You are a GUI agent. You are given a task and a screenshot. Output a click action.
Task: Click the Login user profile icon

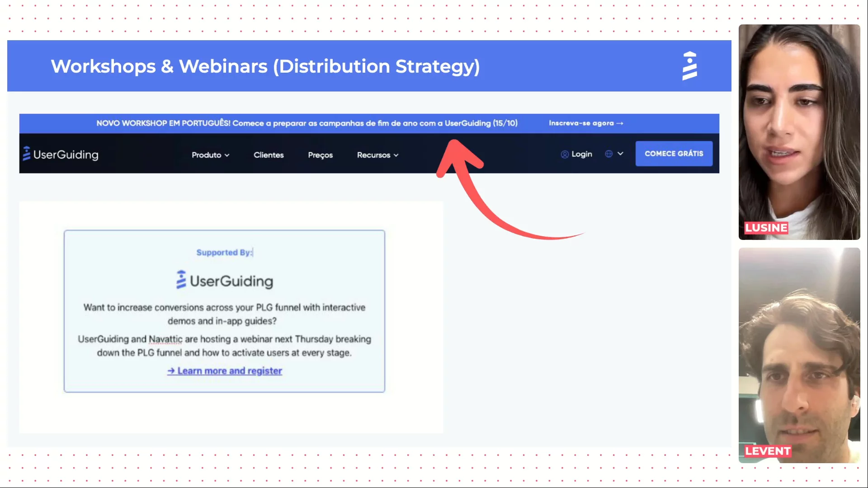[565, 155]
